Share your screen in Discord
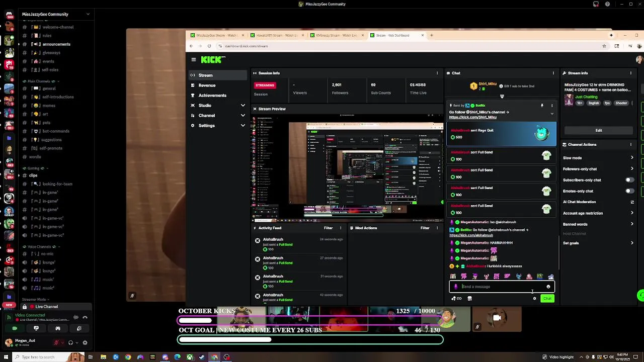644x362 pixels. tap(36, 328)
